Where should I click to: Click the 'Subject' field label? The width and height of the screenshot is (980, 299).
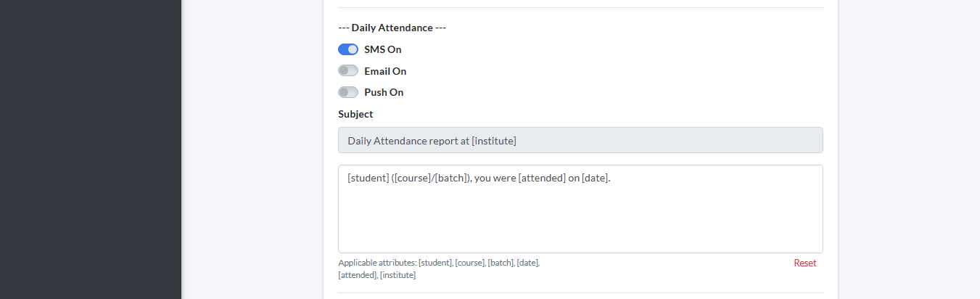click(355, 114)
